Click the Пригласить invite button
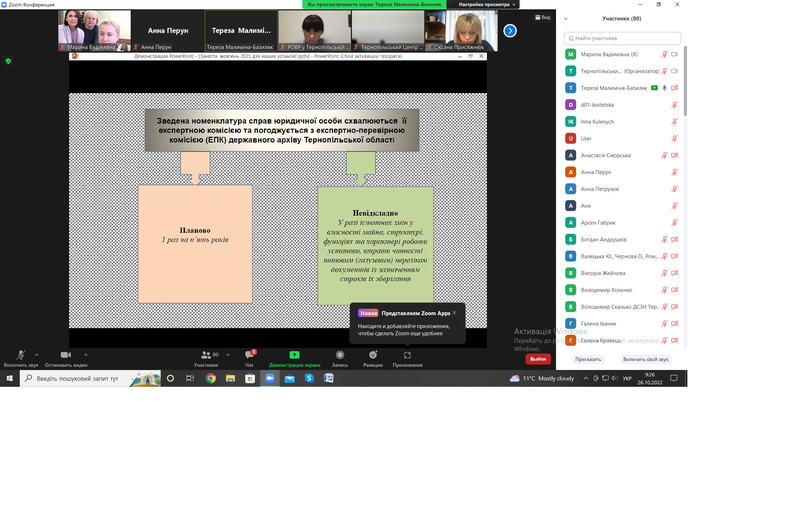This screenshot has height=510, width=812. [x=588, y=359]
